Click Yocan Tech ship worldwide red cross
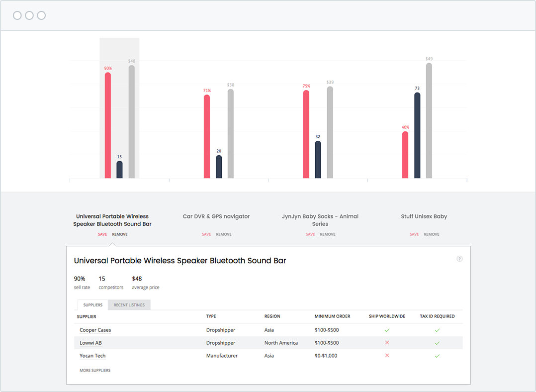The width and height of the screenshot is (536, 392). click(x=387, y=356)
